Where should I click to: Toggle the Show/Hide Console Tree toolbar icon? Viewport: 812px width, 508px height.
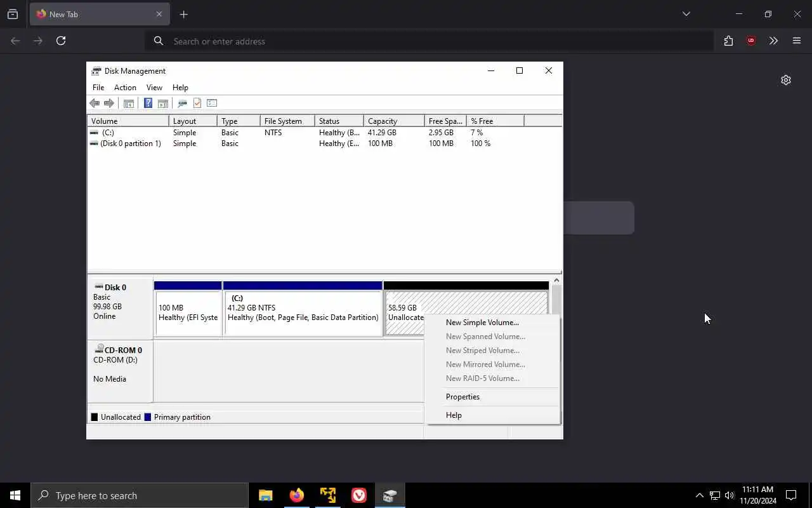point(129,103)
